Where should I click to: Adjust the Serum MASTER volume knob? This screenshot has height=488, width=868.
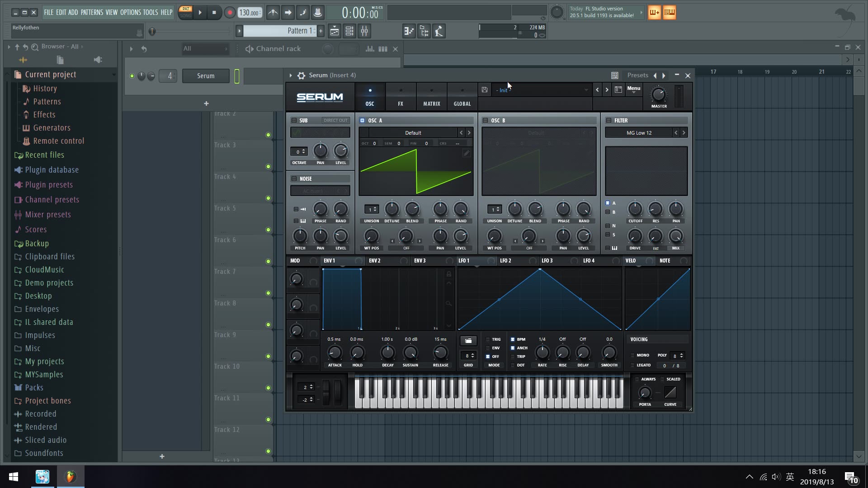(x=658, y=94)
